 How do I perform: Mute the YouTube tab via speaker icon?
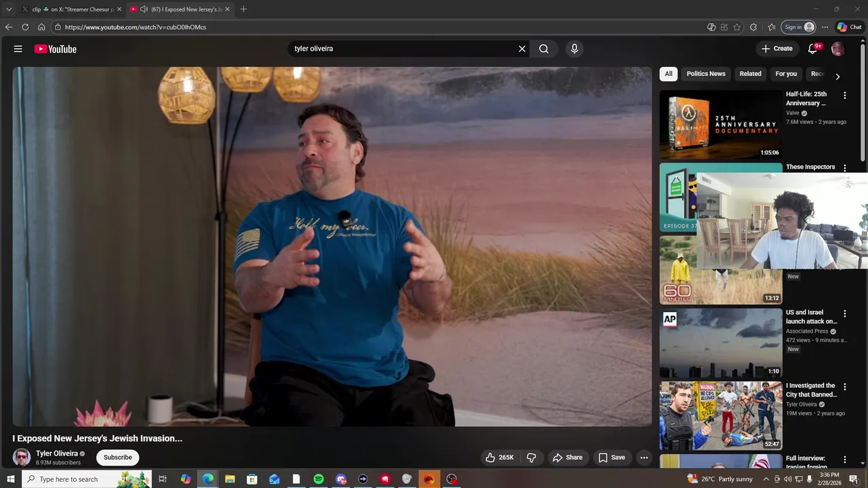[144, 9]
